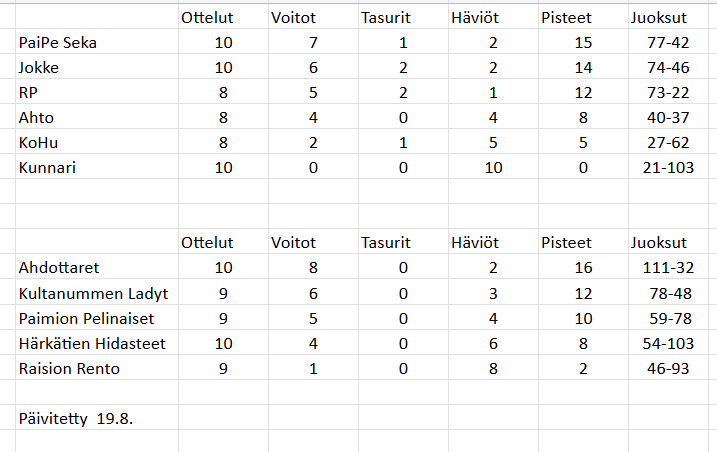The image size is (717, 452).
Task: Select the Päivitetty 19.8. cell
Action: [x=97, y=418]
